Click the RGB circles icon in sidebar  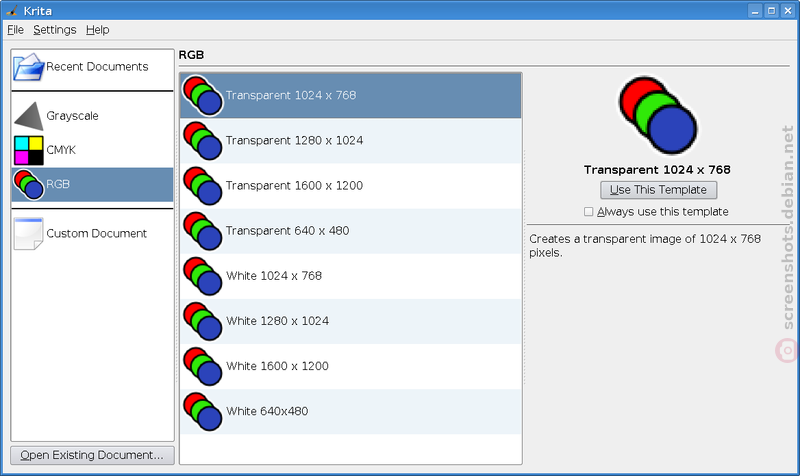(x=29, y=184)
